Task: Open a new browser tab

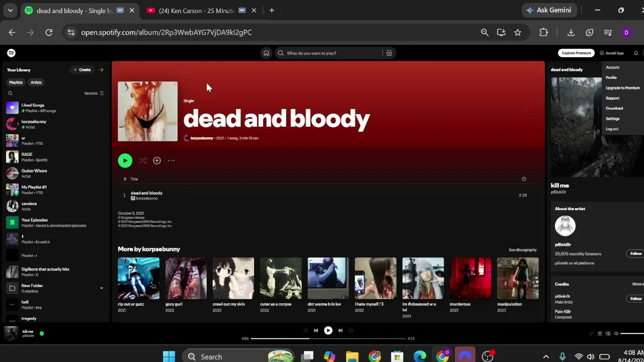Action: tap(272, 11)
